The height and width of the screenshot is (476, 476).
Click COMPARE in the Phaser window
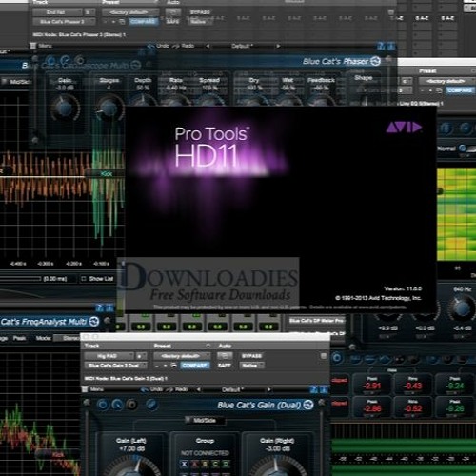pyautogui.click(x=143, y=21)
